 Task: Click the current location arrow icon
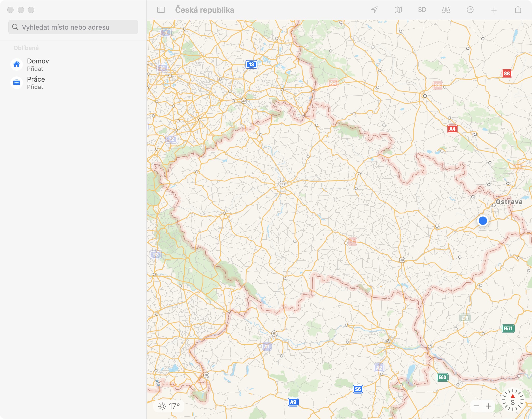pos(374,10)
